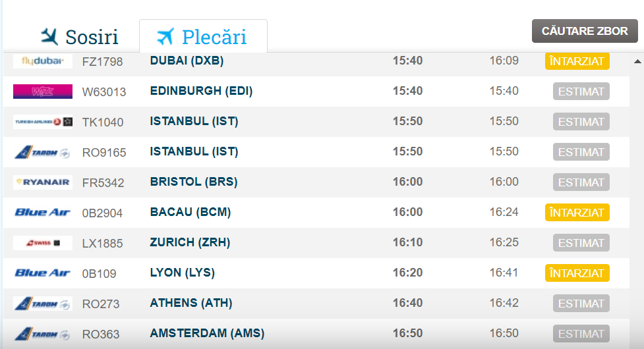Switch to the Sosiri arrivals tab
644x349 pixels.
(79, 36)
